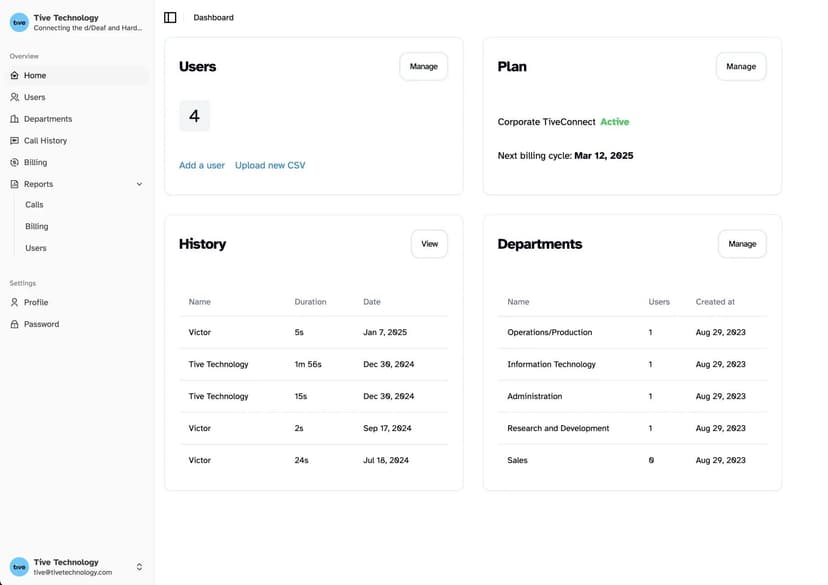Image resolution: width=828 pixels, height=585 pixels.
Task: Open the Calls report under Reports
Action: (35, 204)
